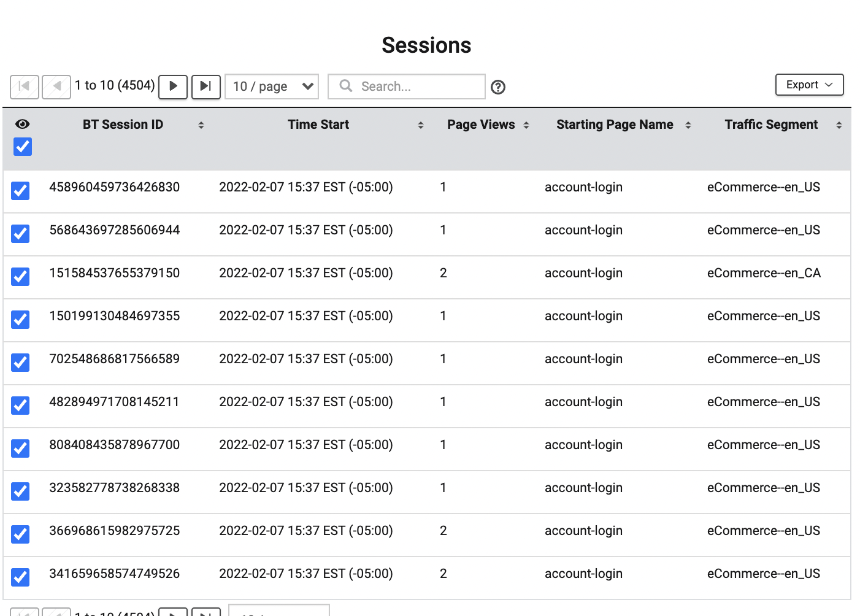The height and width of the screenshot is (616, 860).
Task: Open session 808408435878967700
Action: pos(115,445)
